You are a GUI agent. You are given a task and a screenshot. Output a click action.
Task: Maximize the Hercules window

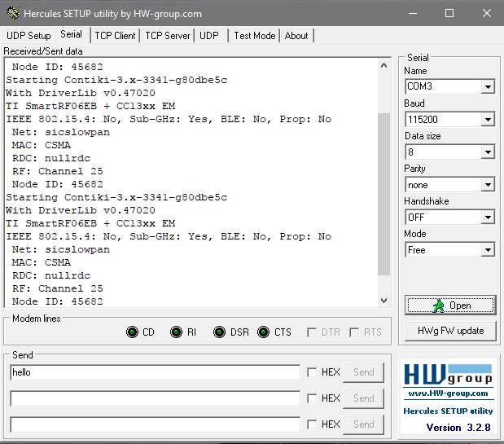tap(449, 13)
